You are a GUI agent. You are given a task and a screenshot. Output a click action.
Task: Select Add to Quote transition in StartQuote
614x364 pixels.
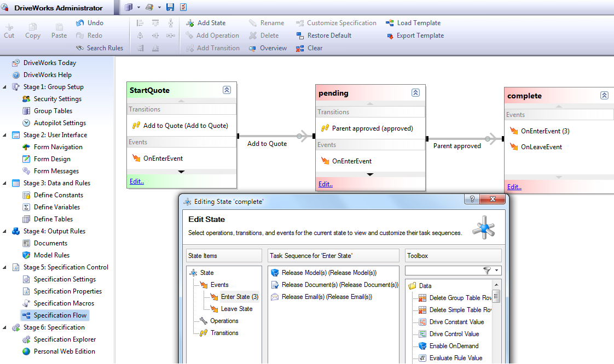point(180,126)
